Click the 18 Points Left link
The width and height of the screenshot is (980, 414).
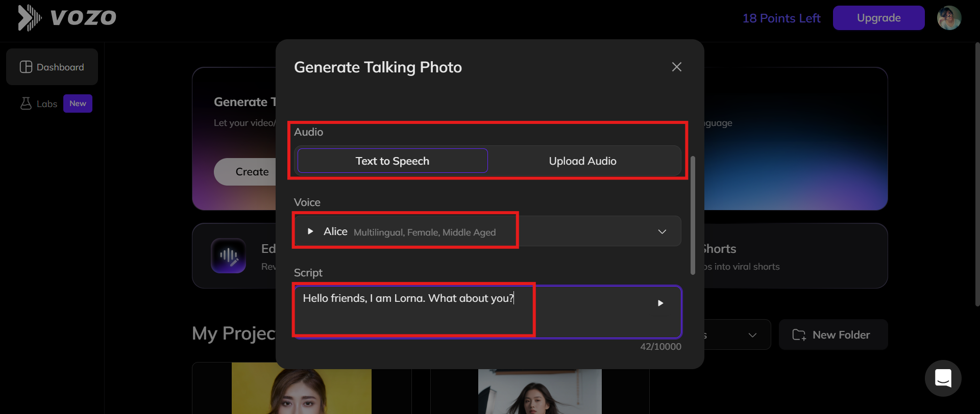click(781, 18)
